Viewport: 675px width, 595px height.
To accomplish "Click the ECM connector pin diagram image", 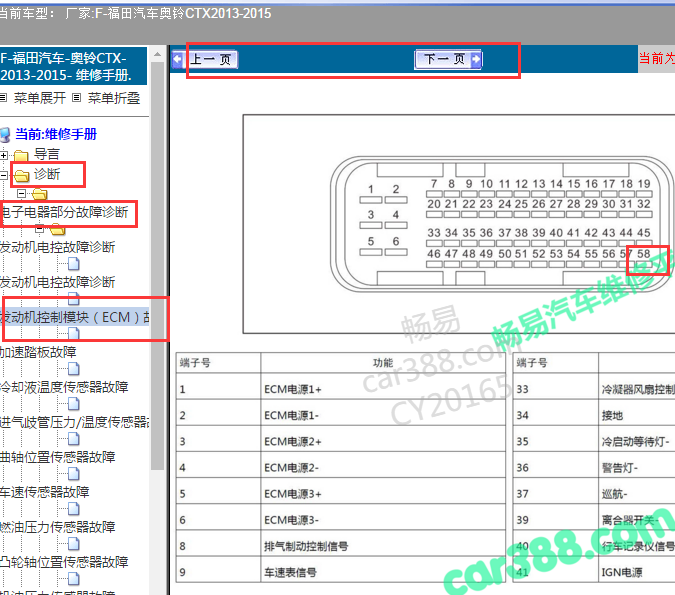I will 459,224.
